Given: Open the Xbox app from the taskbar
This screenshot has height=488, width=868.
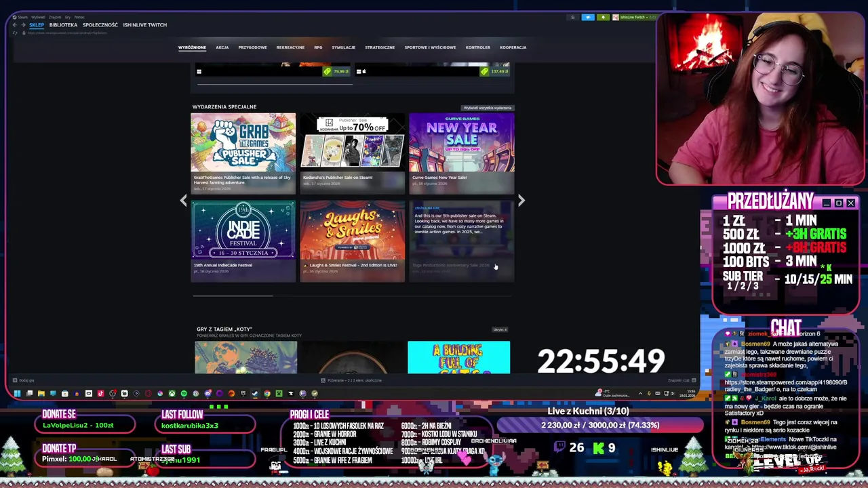Looking at the screenshot, I should point(172,393).
